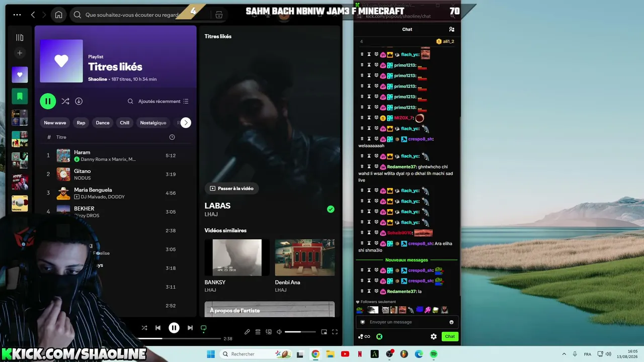This screenshot has width=644, height=362.
Task: Filter playlist by New wave
Action: (x=55, y=123)
